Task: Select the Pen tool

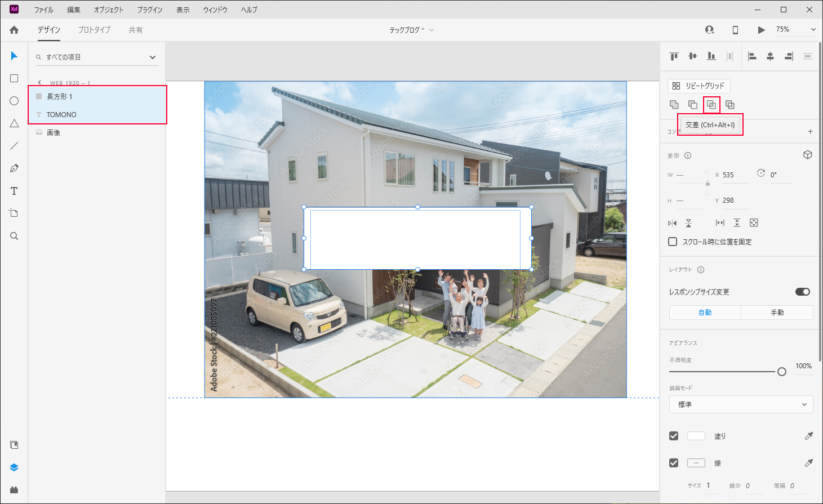Action: point(14,168)
